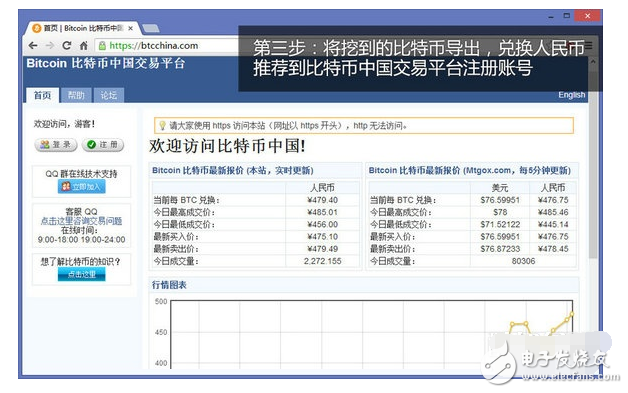Click the 注册 register button

click(x=103, y=145)
